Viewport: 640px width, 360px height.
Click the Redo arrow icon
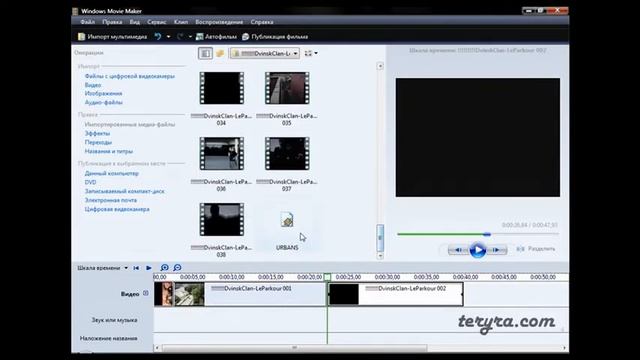(x=180, y=37)
